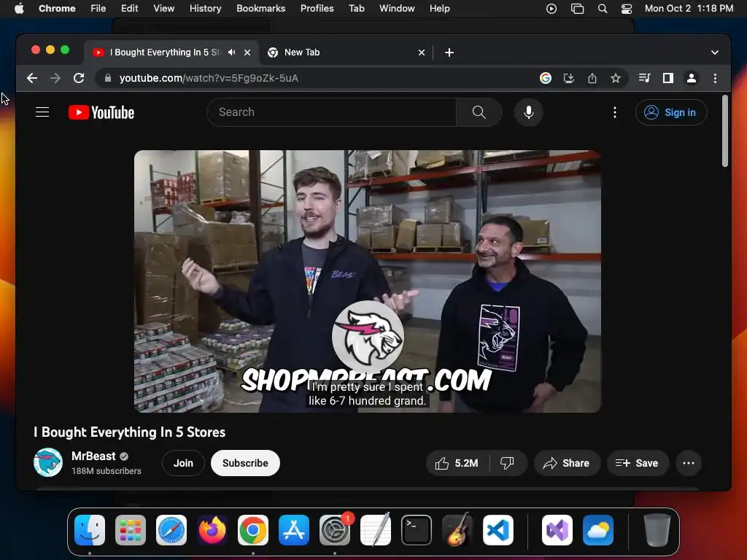Open Launchpad from the Dock
This screenshot has width=747, height=560.
131,530
